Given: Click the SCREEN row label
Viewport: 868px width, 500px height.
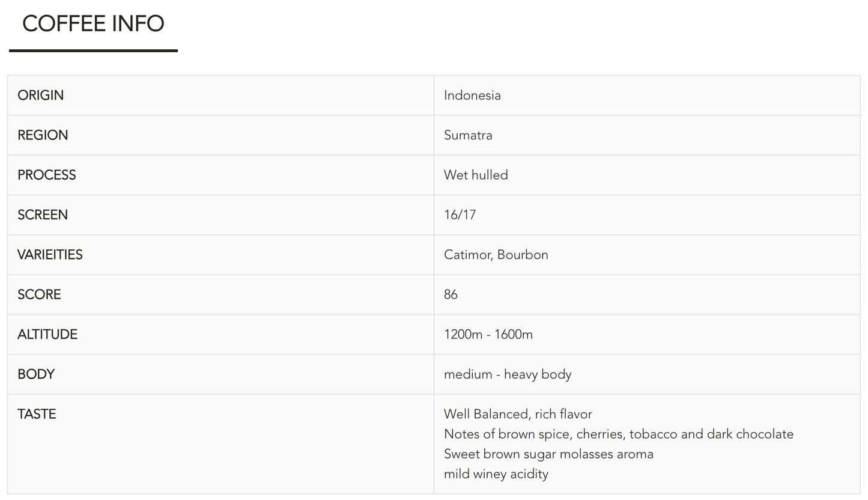Looking at the screenshot, I should coord(43,215).
